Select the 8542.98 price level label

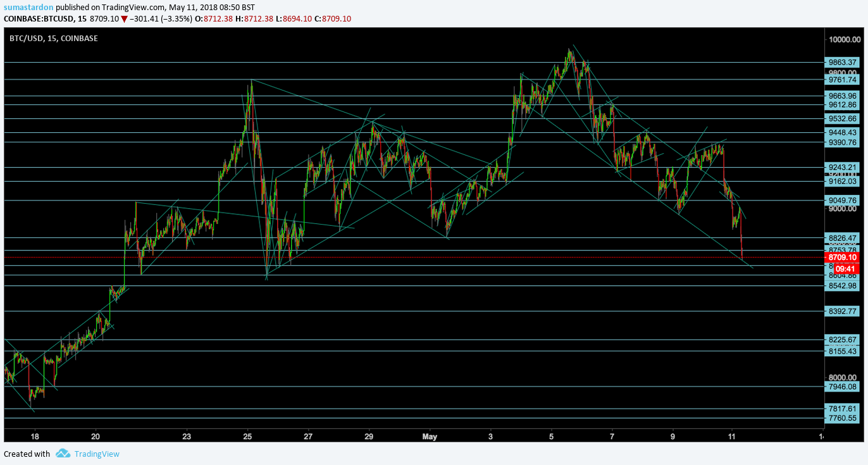pyautogui.click(x=843, y=286)
